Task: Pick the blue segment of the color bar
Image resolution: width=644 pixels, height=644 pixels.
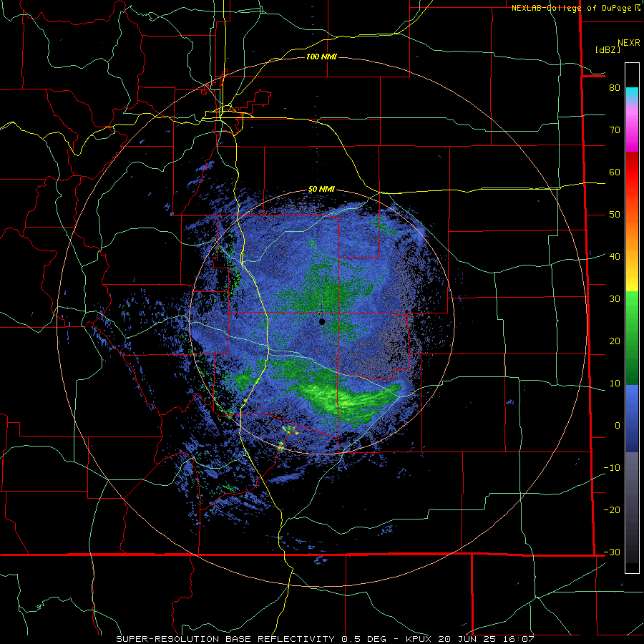Action: [x=632, y=419]
